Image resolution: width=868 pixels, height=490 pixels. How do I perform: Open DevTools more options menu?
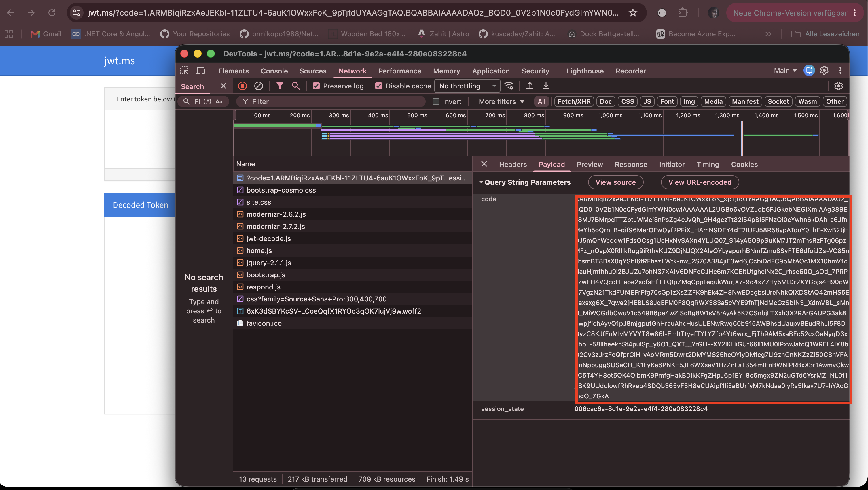[x=840, y=70]
